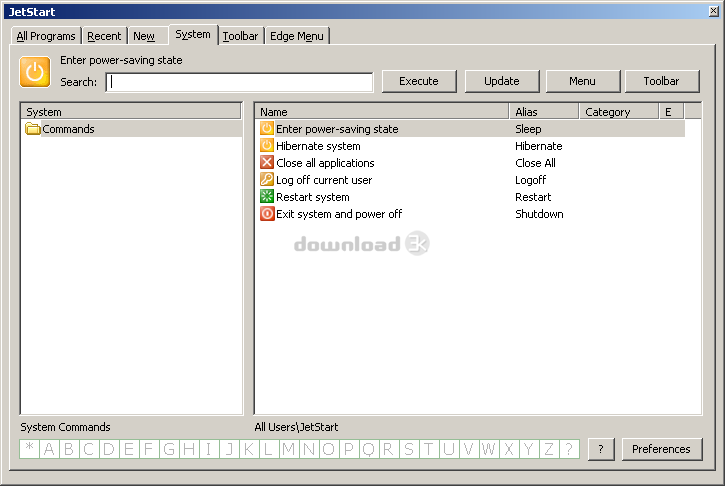The height and width of the screenshot is (486, 725).
Task: Click the Enter power-saving state row icon
Action: click(267, 129)
